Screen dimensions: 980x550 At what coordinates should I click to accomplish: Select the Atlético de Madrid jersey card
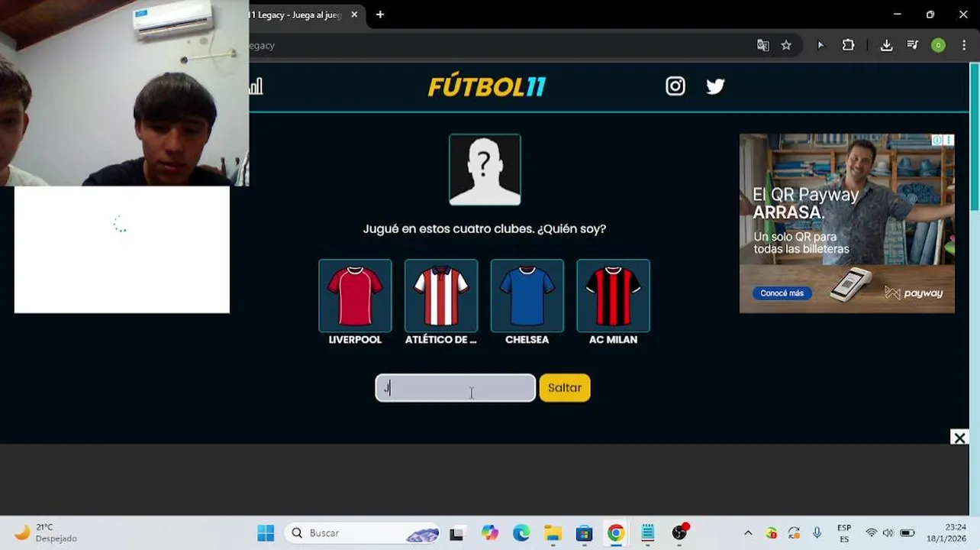(441, 296)
